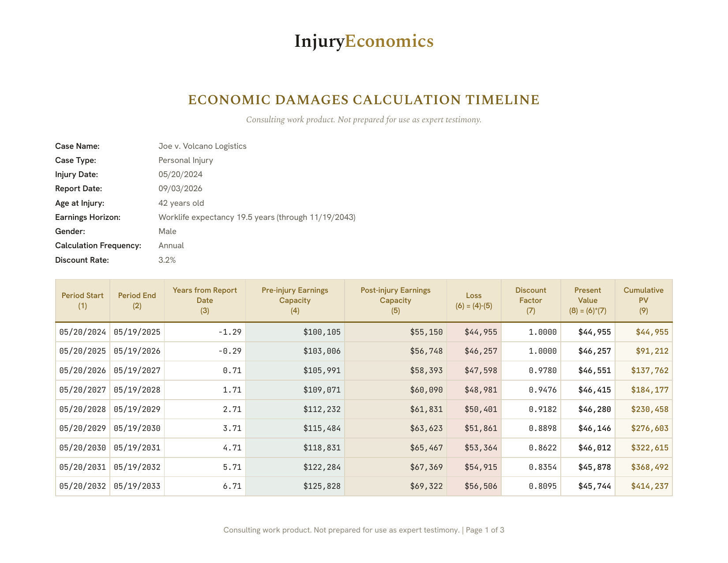Click period start cell 05/20/2027
This screenshot has height=563, width=728.
tap(83, 390)
